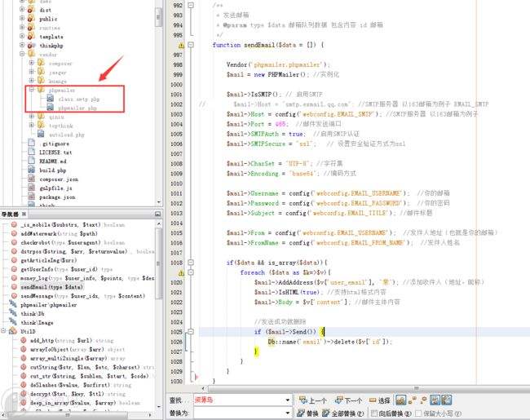Click the composer.json file icon

(x=32, y=179)
